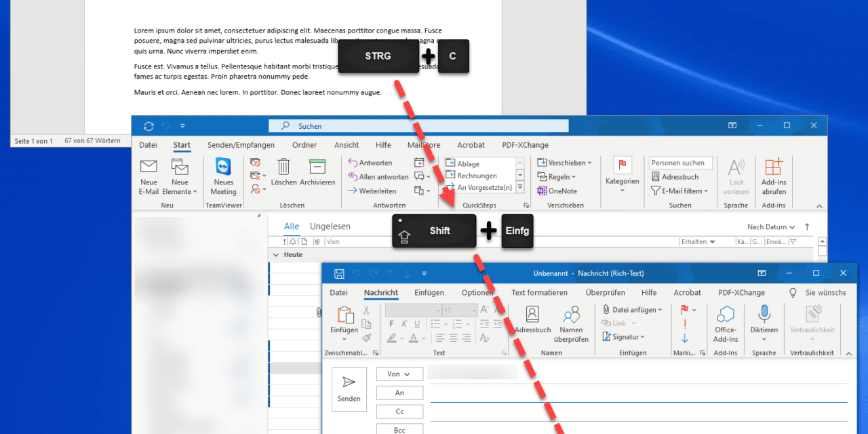Toggle italic K formatting button
The height and width of the screenshot is (434, 868).
pyautogui.click(x=406, y=323)
